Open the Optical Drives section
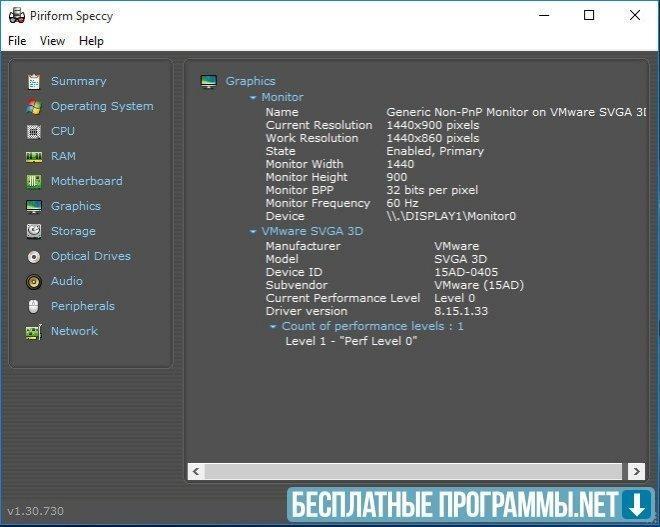660x527 pixels. [91, 256]
